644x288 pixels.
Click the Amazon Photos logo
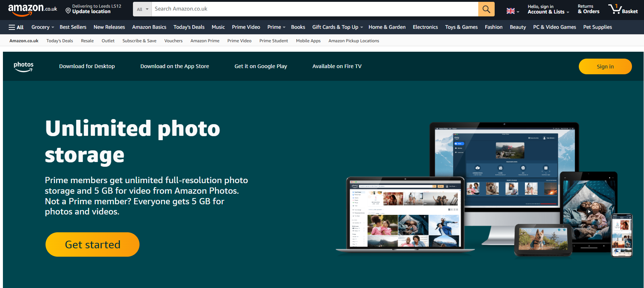click(x=24, y=67)
